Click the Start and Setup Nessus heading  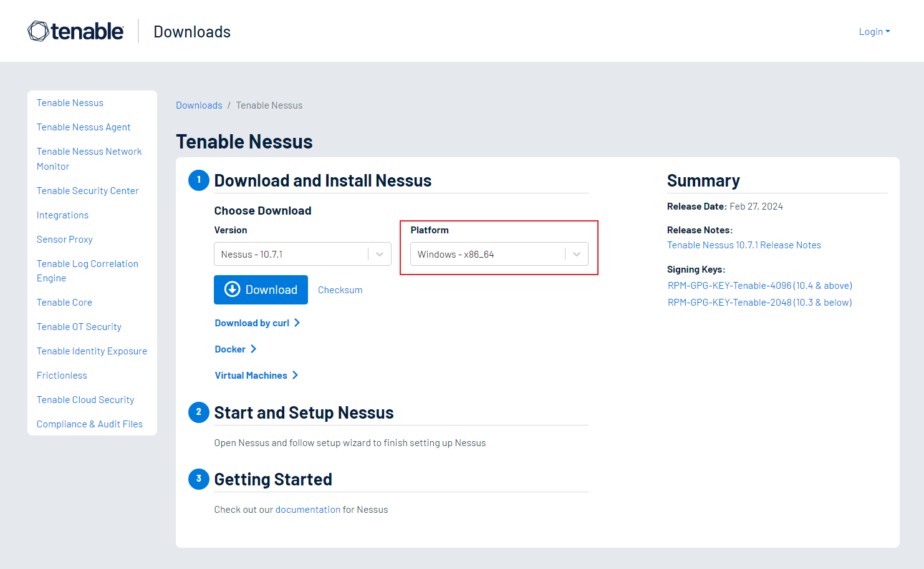[x=304, y=413]
